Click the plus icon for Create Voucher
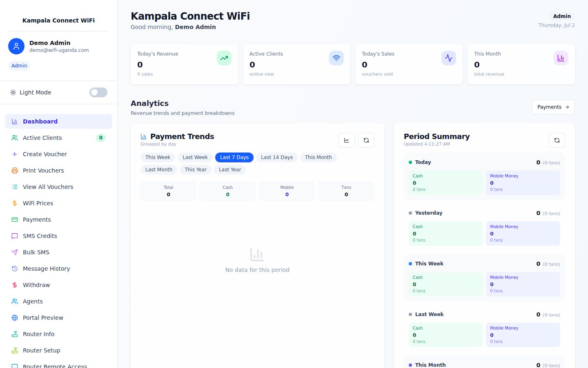Viewport: 588px width, 368px height. click(15, 154)
